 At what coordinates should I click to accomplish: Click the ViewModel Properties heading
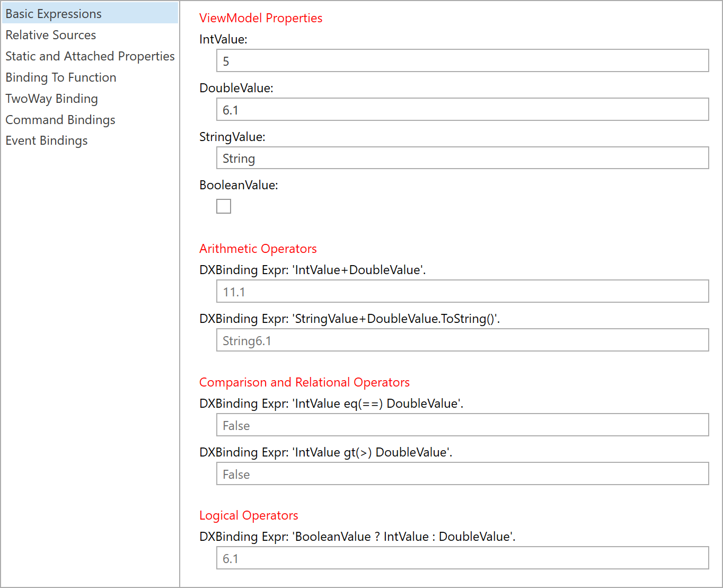[x=261, y=18]
